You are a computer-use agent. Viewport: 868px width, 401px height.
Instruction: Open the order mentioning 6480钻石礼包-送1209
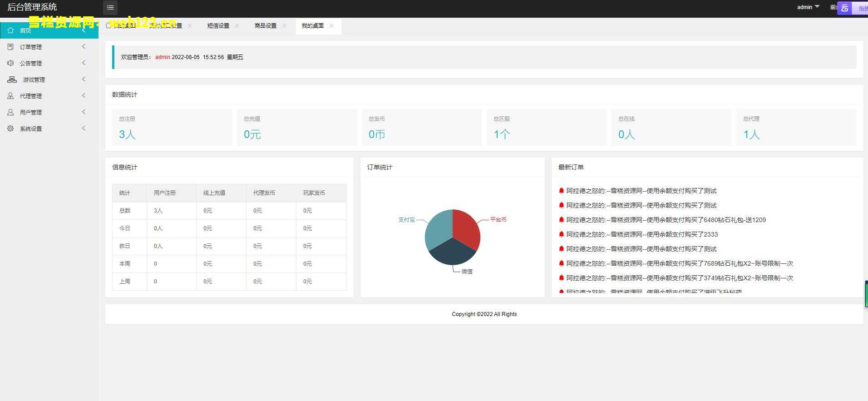point(666,220)
